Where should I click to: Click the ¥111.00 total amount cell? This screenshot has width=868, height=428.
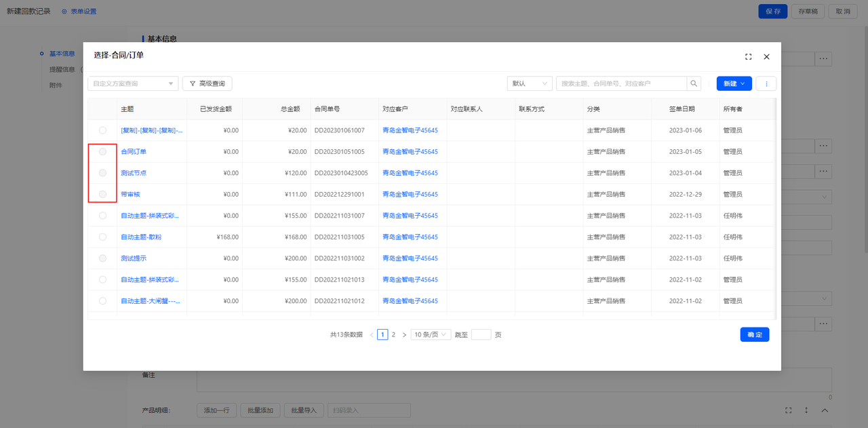[296, 194]
